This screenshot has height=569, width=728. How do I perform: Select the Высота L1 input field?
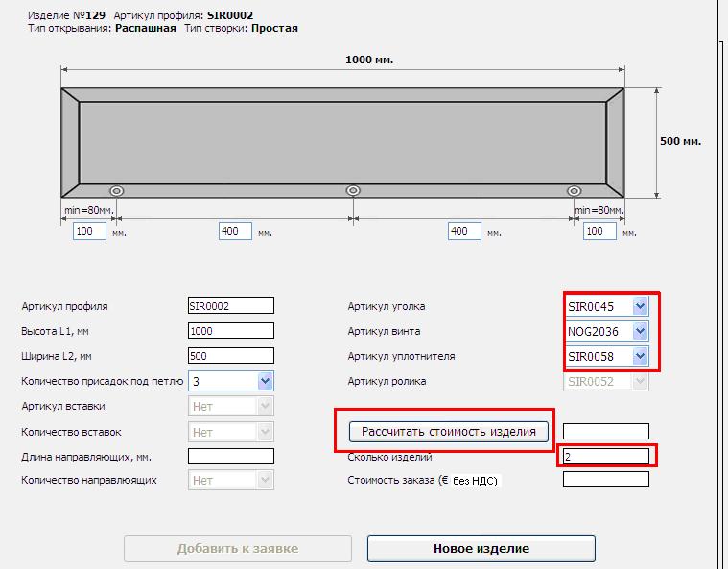[x=230, y=331]
